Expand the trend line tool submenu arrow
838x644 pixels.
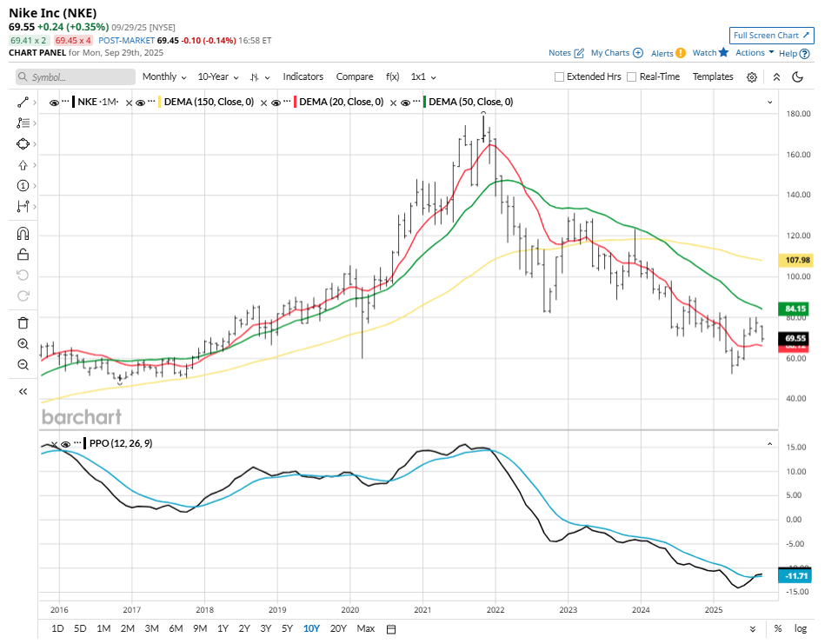(x=35, y=102)
